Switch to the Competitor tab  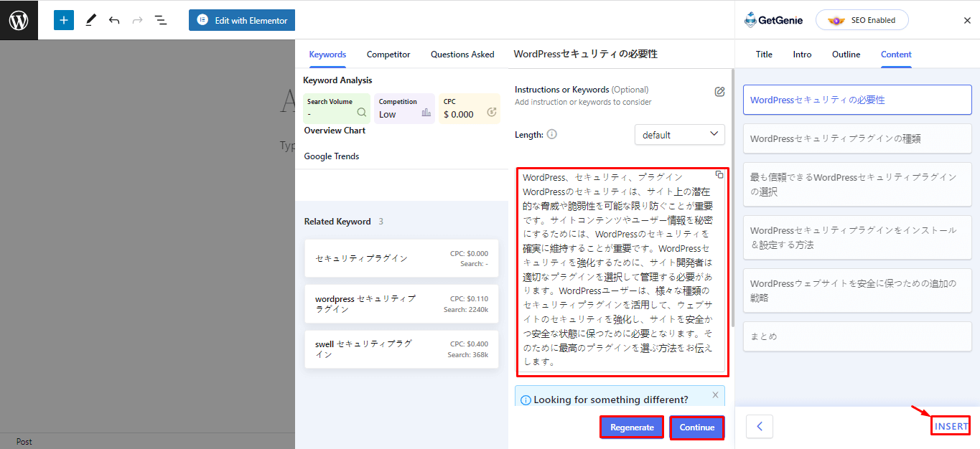click(388, 54)
